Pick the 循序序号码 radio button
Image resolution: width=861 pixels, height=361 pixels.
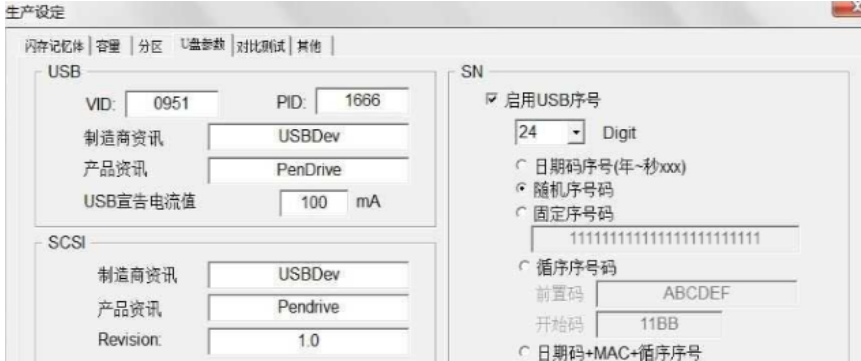523,268
